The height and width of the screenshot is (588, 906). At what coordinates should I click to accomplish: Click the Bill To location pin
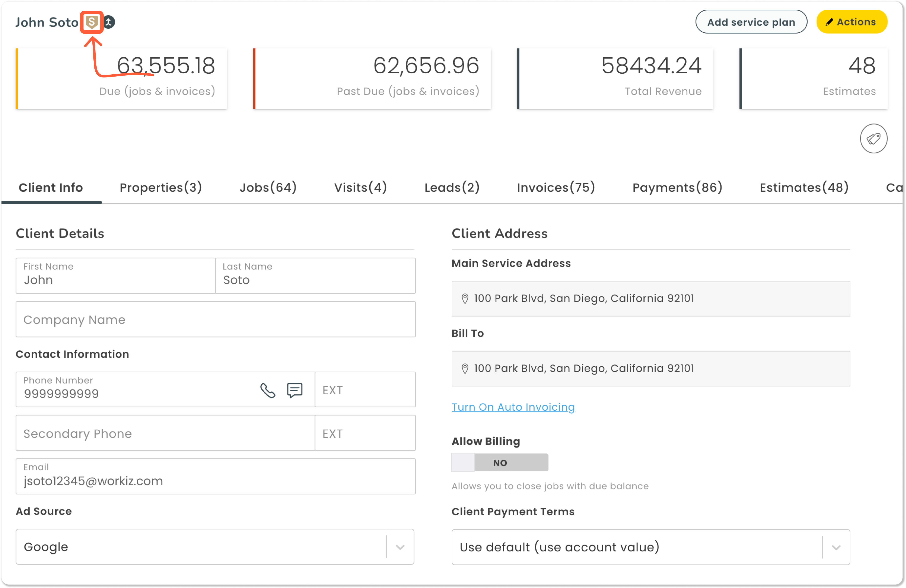click(x=464, y=369)
